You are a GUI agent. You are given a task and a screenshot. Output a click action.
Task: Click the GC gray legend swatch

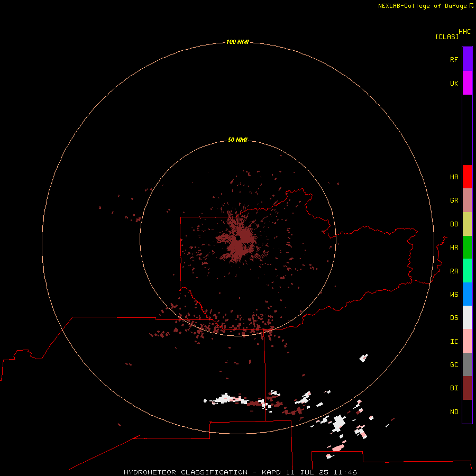tap(467, 364)
